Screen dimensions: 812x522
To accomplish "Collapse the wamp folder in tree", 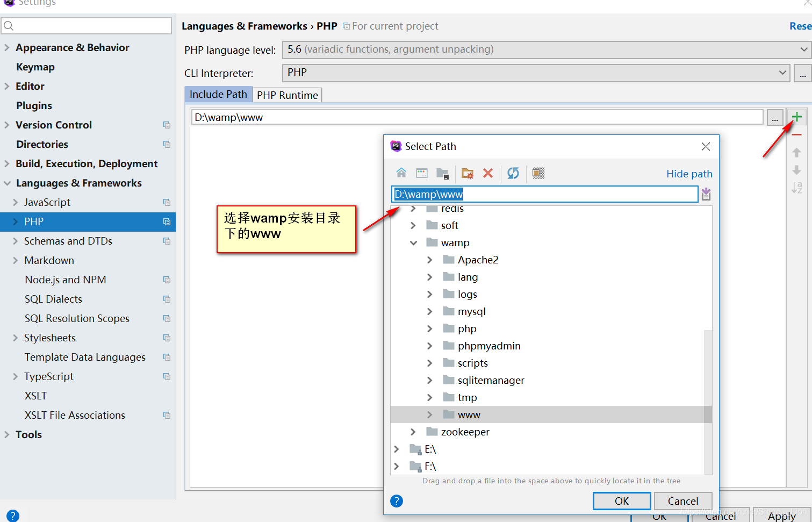I will (413, 243).
